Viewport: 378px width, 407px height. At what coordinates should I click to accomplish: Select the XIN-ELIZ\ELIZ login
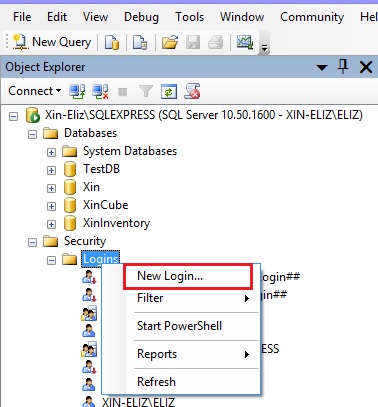pyautogui.click(x=138, y=402)
